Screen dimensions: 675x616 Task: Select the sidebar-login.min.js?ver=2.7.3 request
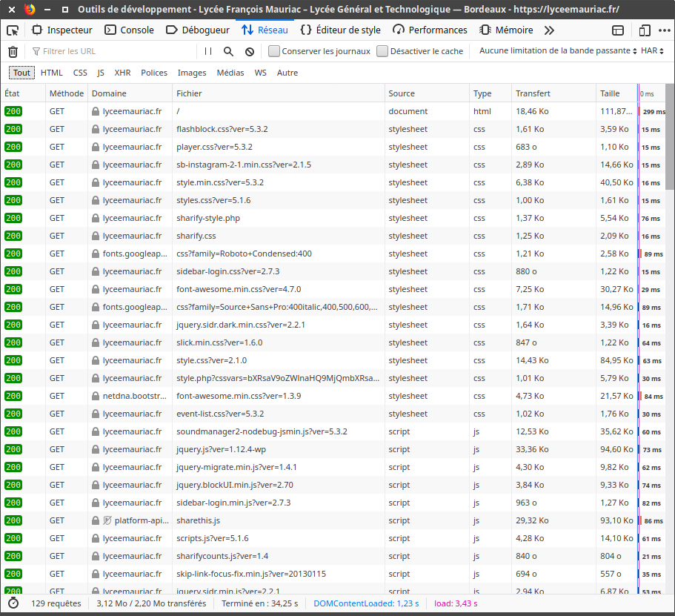point(333,503)
